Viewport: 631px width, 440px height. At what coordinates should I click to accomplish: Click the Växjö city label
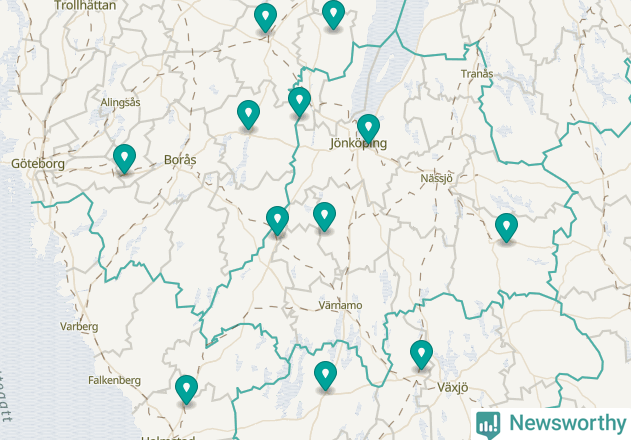452,388
